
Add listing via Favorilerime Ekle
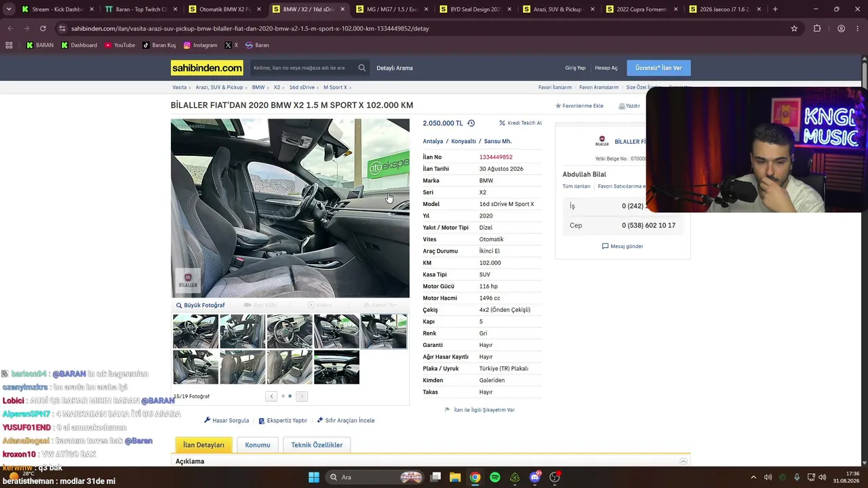point(580,106)
